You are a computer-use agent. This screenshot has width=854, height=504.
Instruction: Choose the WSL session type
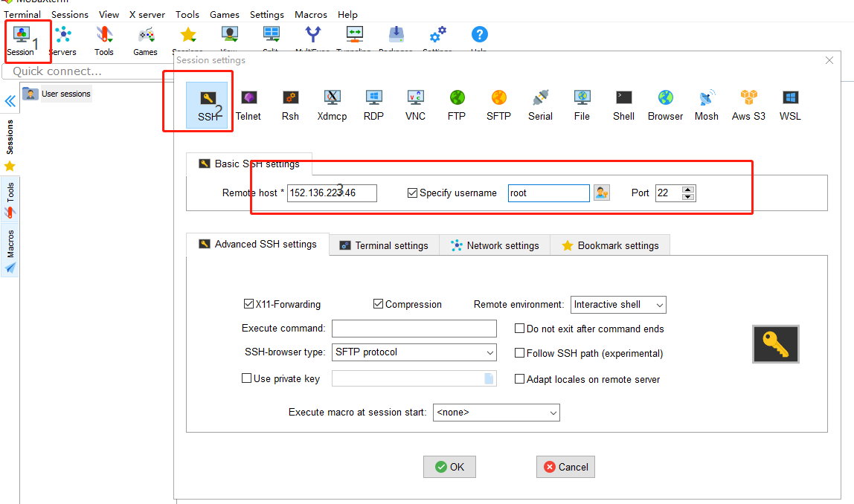[790, 106]
